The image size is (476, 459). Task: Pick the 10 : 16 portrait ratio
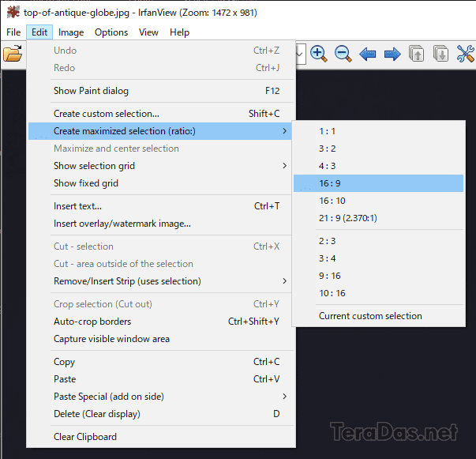379,293
